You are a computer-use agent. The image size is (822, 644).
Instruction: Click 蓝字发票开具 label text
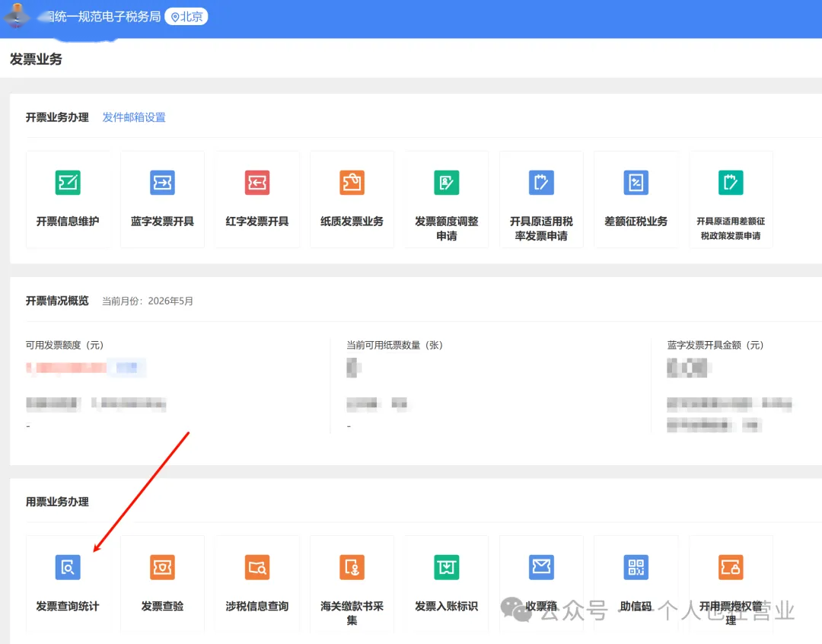coord(163,222)
